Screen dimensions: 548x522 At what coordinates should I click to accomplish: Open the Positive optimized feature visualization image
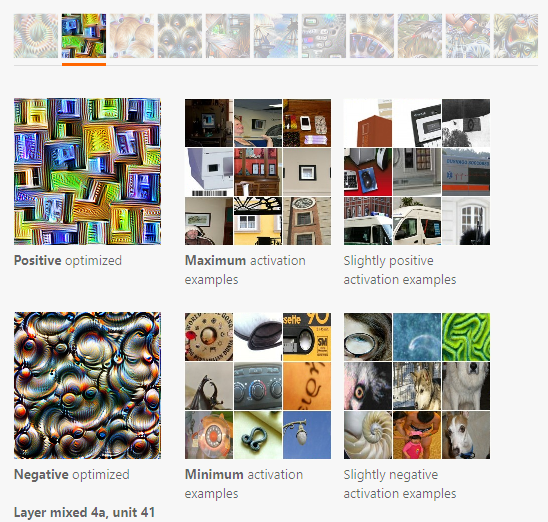tap(87, 172)
